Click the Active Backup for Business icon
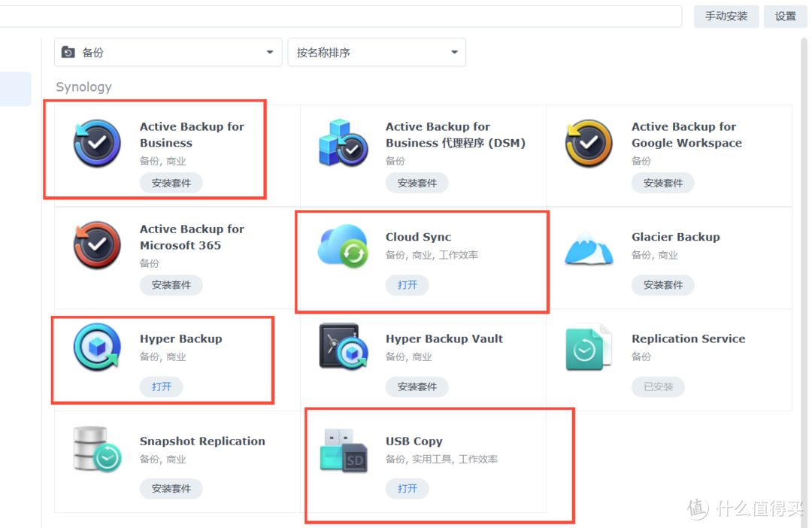812x528 pixels. click(97, 144)
